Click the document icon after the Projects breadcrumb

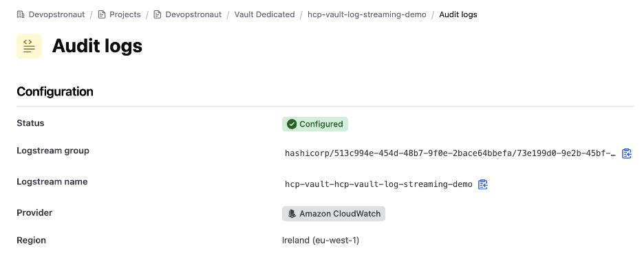tap(158, 14)
